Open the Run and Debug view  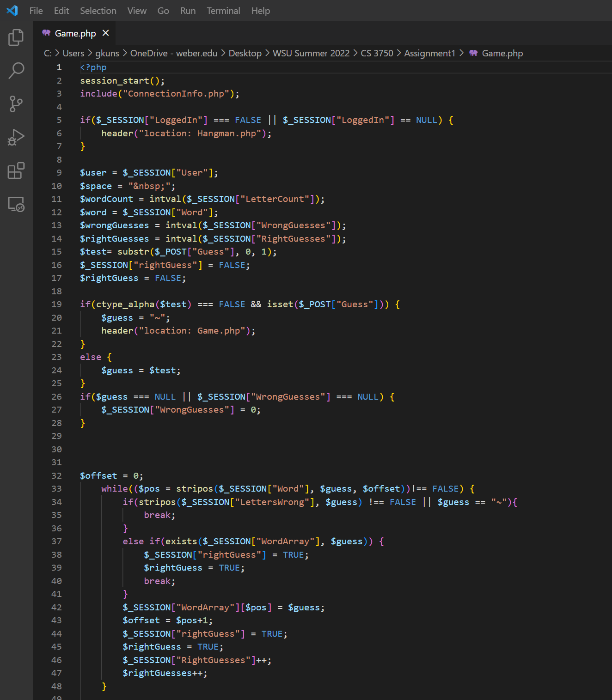(16, 137)
